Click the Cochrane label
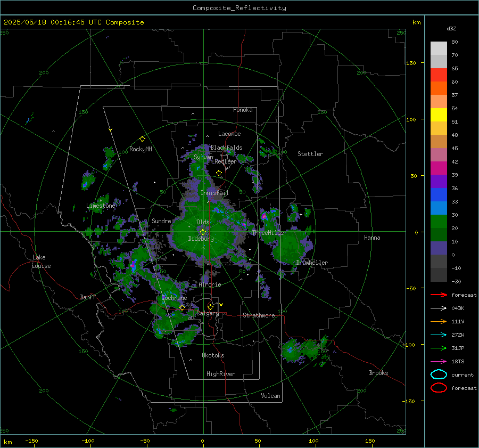Viewport: 479px width, 448px height. point(174,298)
